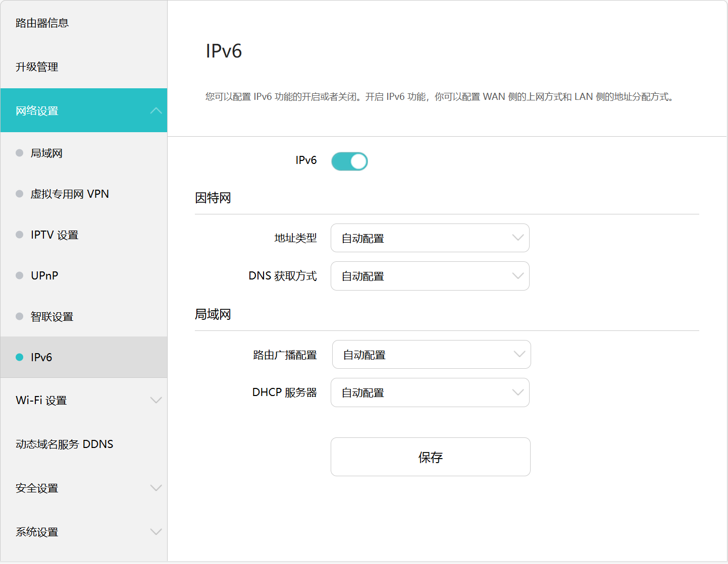Image resolution: width=728 pixels, height=564 pixels.
Task: Open 动态域名服务 DDNS
Action: 84,444
